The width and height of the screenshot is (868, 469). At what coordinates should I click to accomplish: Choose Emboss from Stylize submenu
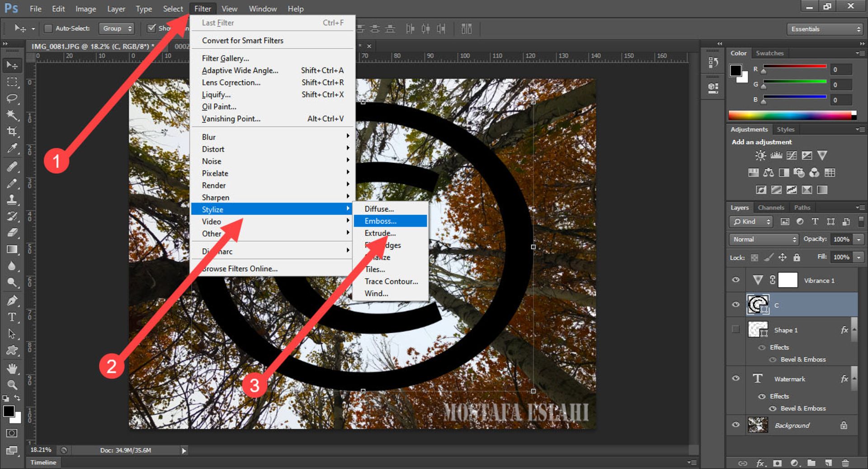(390, 221)
